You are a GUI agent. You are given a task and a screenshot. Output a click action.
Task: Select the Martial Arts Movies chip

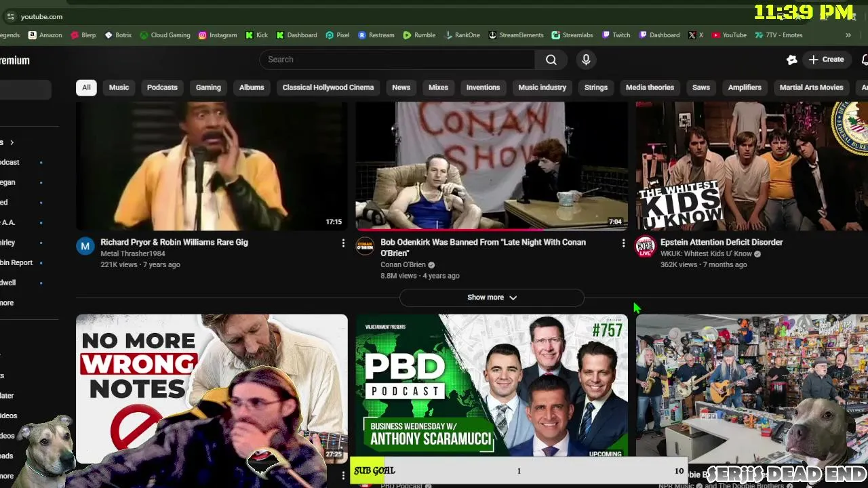811,87
